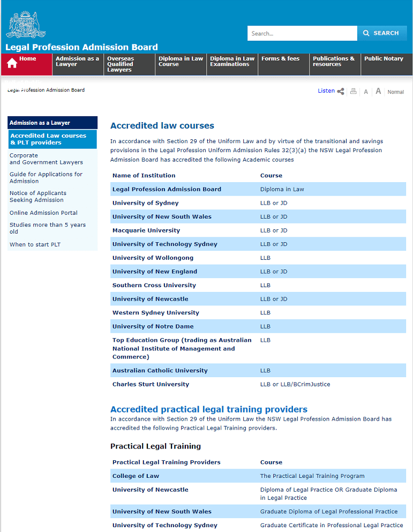
Task: Select the larger text size A
Action: tap(378, 91)
